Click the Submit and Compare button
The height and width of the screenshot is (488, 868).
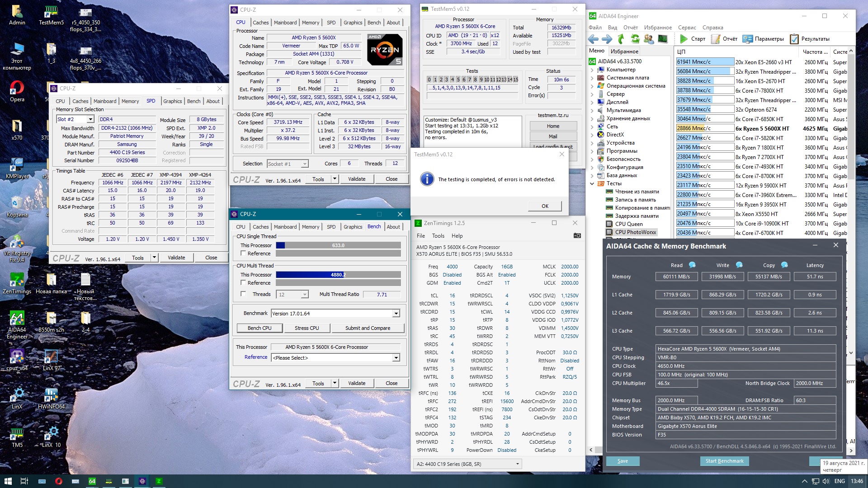coord(368,328)
